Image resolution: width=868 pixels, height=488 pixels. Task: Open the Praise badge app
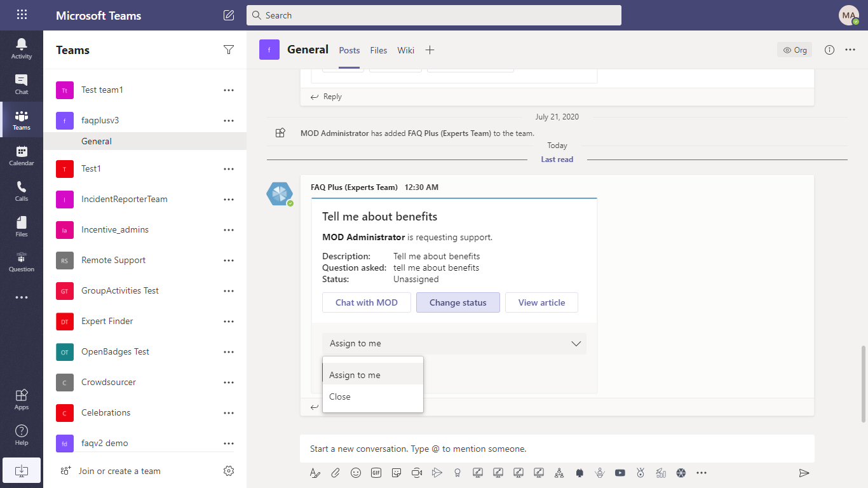coord(458,473)
